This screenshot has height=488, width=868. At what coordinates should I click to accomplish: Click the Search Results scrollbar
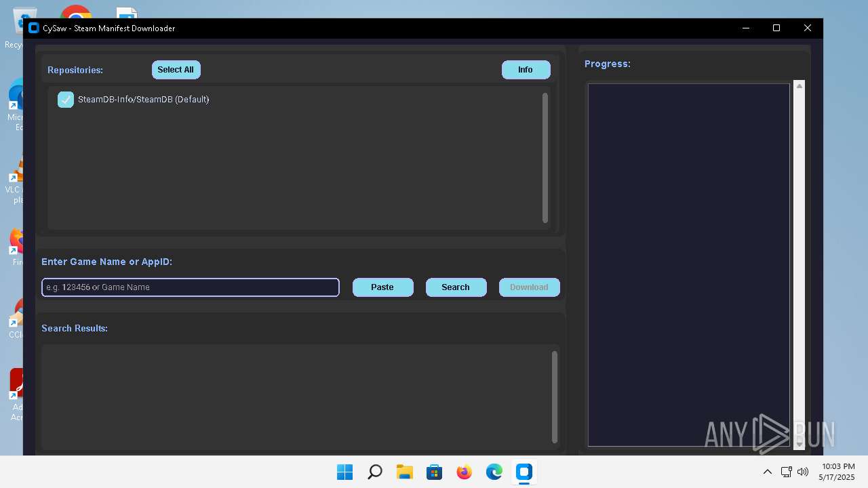(555, 397)
